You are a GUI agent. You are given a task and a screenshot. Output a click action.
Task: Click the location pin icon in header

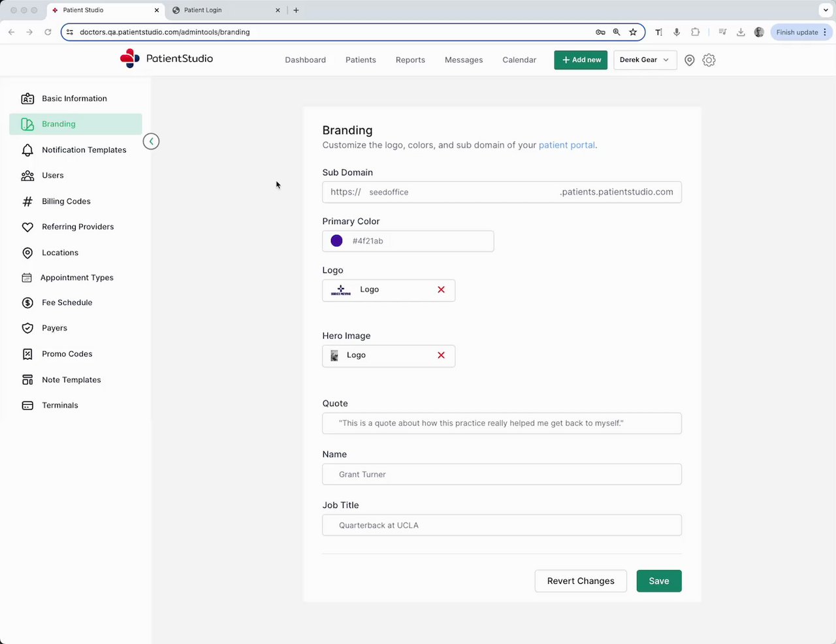click(689, 60)
